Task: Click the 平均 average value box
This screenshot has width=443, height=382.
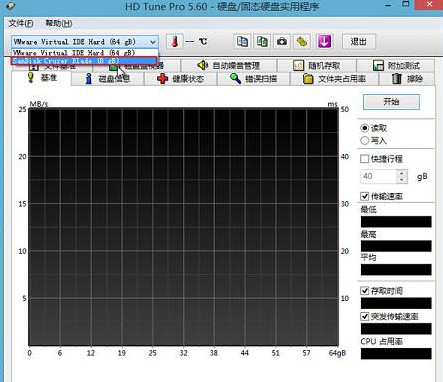Action: click(396, 270)
